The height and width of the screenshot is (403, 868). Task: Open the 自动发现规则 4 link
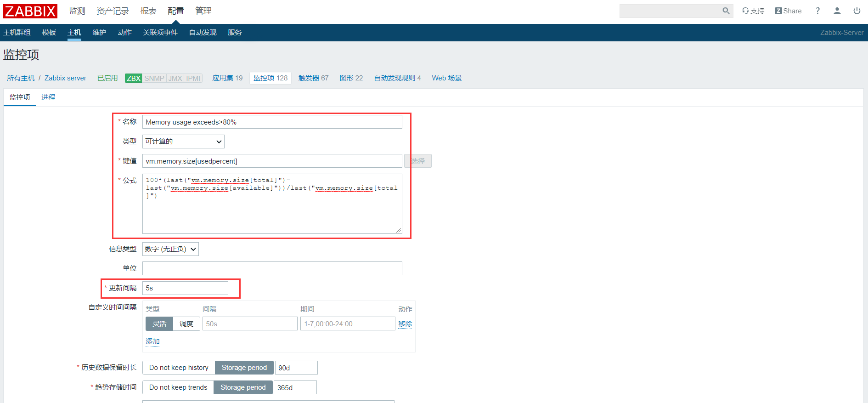point(397,78)
